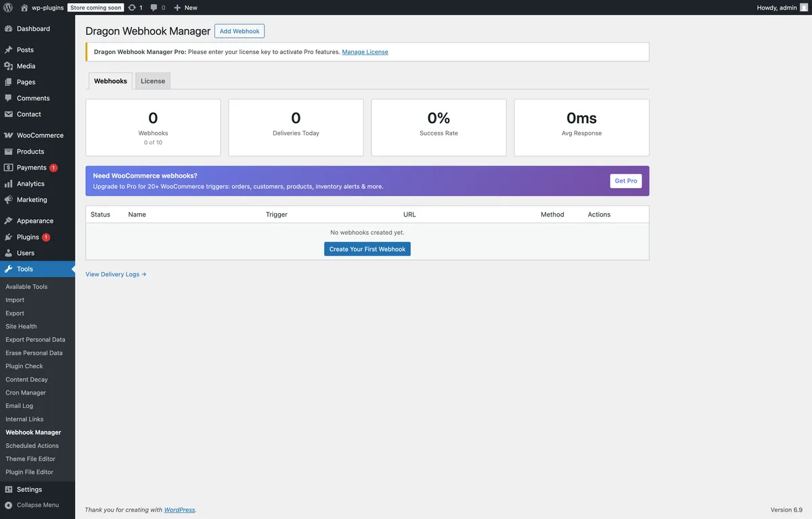Open the Manage License link
This screenshot has width=812, height=519.
[365, 52]
